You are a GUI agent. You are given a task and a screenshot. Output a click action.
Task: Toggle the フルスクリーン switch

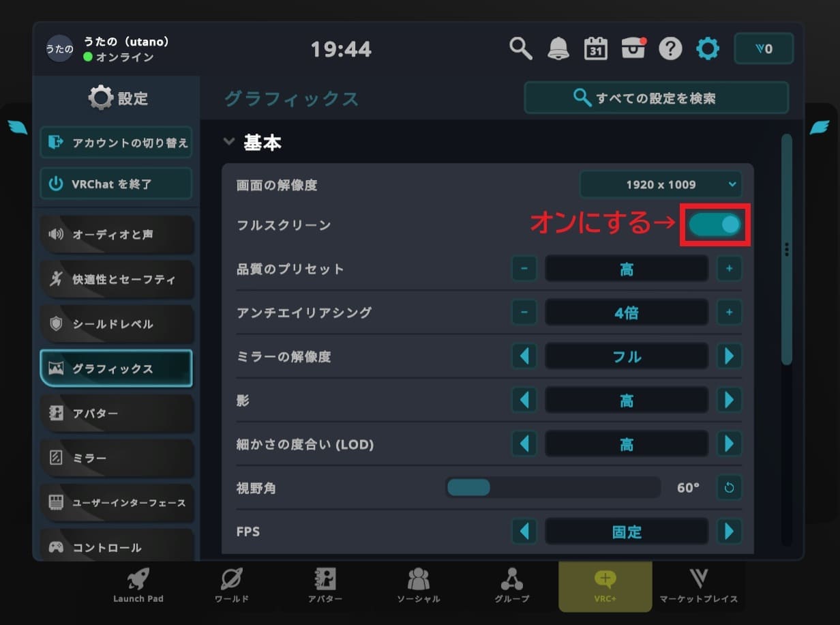(x=715, y=224)
